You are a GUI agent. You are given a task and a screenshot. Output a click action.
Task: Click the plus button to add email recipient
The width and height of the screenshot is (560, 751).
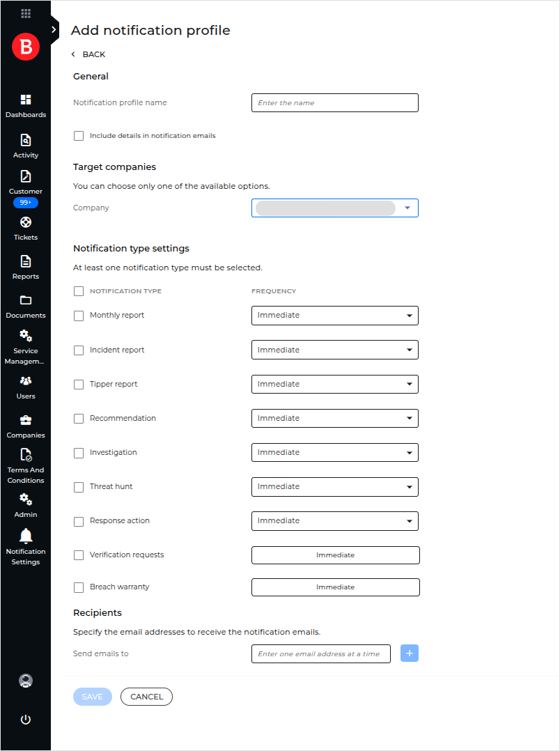(x=409, y=653)
